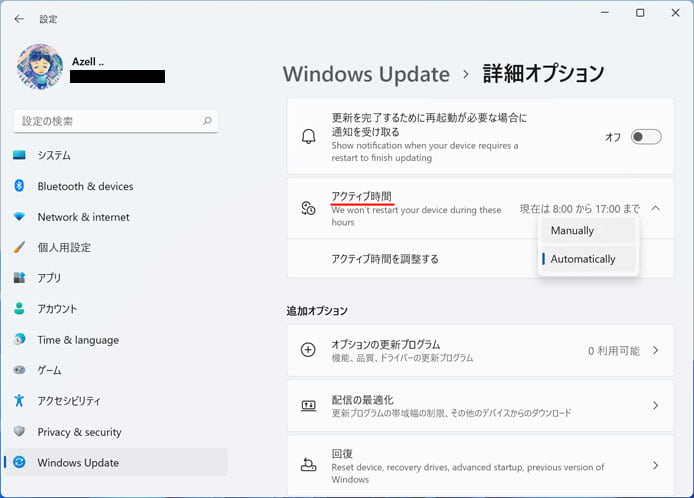Select アカウント in the sidebar
This screenshot has height=498, width=694.
[x=116, y=309]
